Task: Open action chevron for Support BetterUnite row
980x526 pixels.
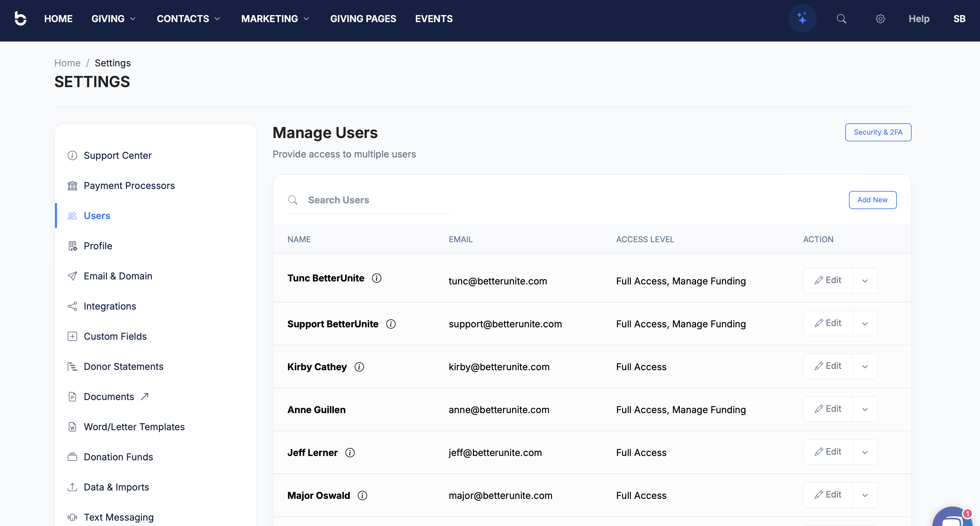Action: coord(865,324)
